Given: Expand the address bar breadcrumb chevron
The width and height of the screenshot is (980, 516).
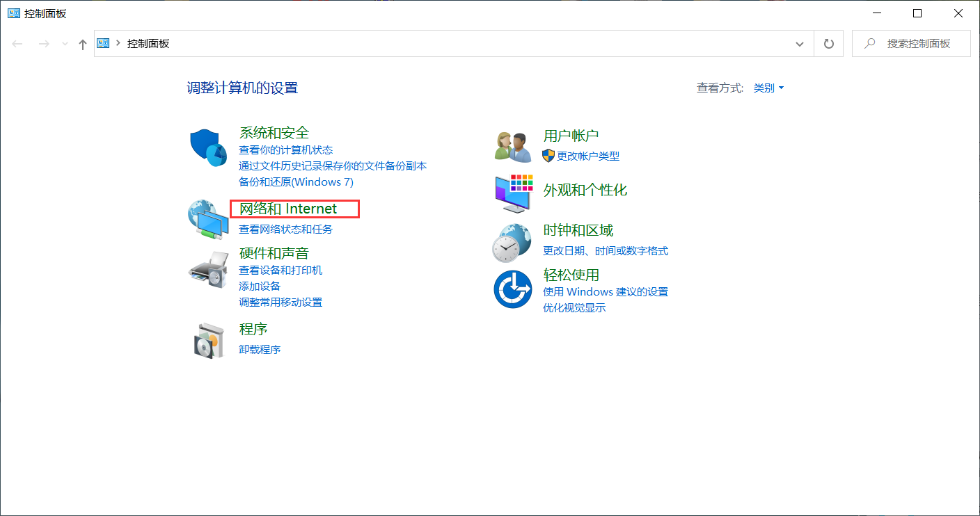Looking at the screenshot, I should (x=117, y=43).
